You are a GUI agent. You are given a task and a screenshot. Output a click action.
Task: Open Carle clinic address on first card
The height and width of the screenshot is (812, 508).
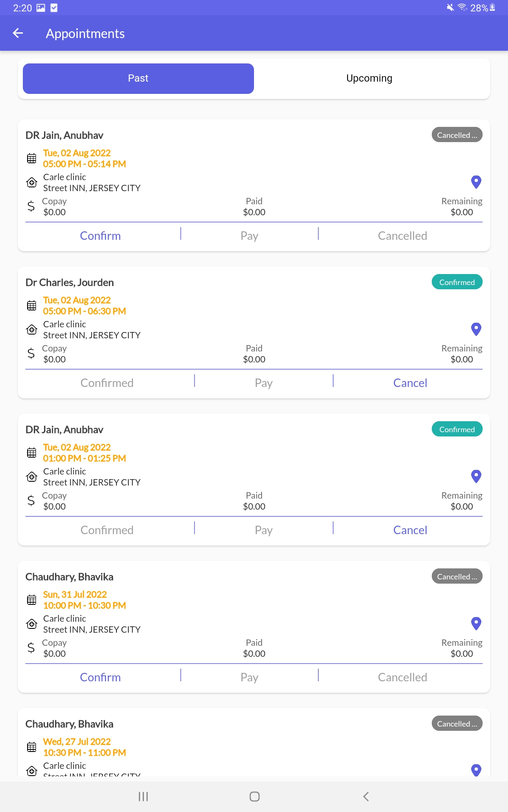92,182
